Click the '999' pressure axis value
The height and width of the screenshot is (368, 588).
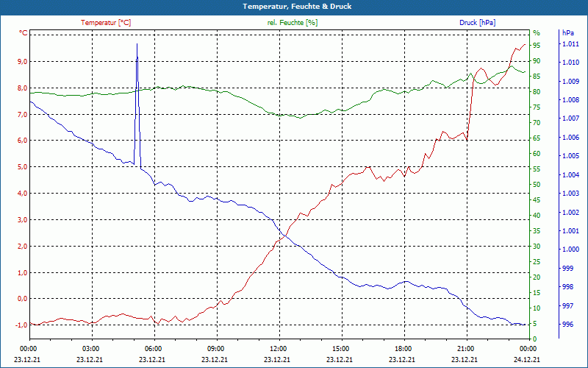[x=567, y=268]
